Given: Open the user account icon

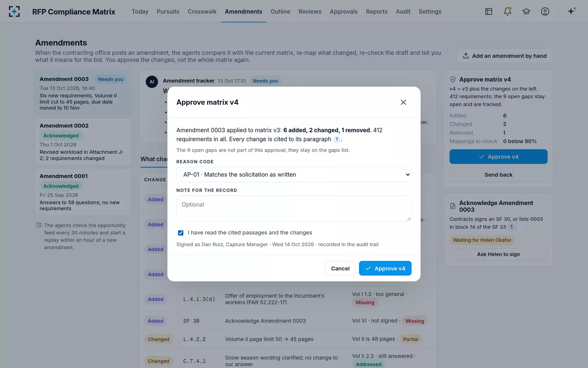Looking at the screenshot, I should pos(545,11).
